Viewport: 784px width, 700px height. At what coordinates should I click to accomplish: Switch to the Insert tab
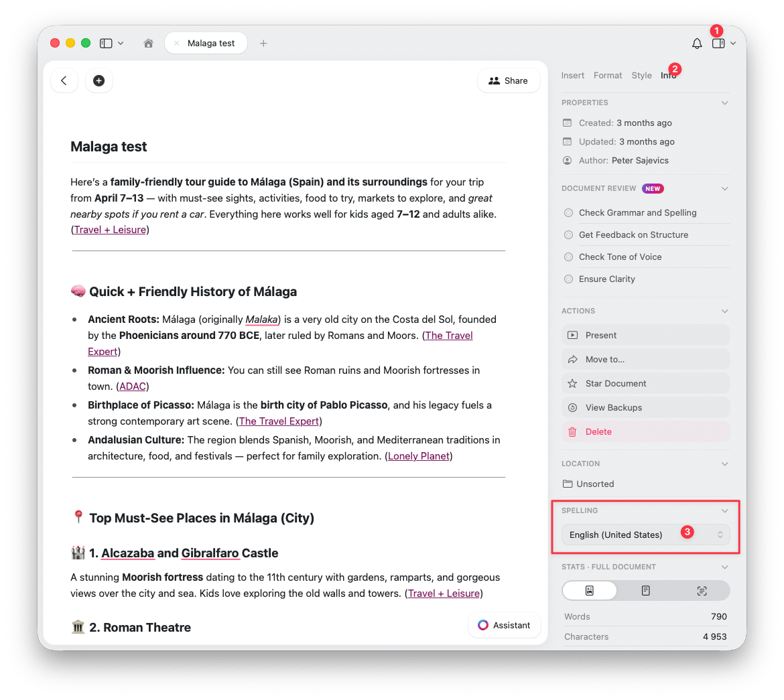tap(572, 76)
